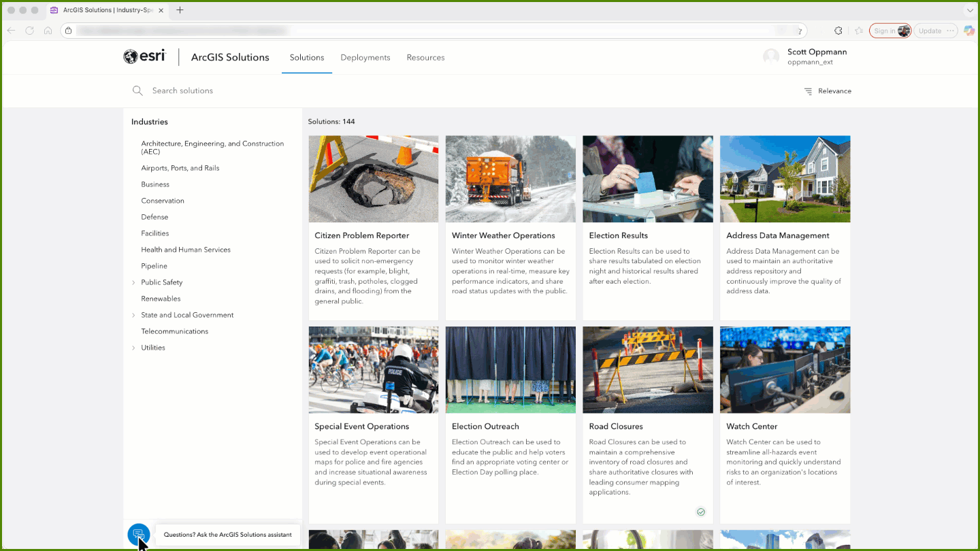This screenshot has width=980, height=551.
Task: Click the browser home icon
Action: [48, 31]
